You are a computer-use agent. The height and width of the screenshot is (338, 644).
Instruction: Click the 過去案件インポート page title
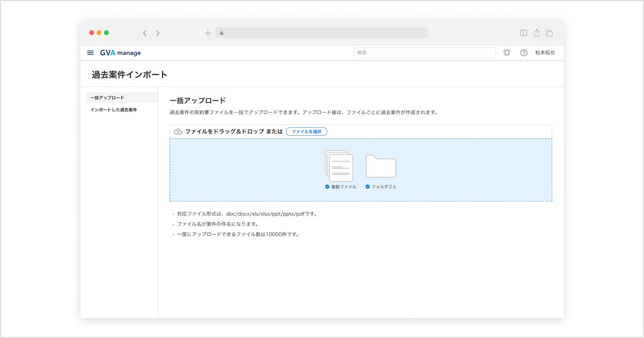[x=129, y=75]
